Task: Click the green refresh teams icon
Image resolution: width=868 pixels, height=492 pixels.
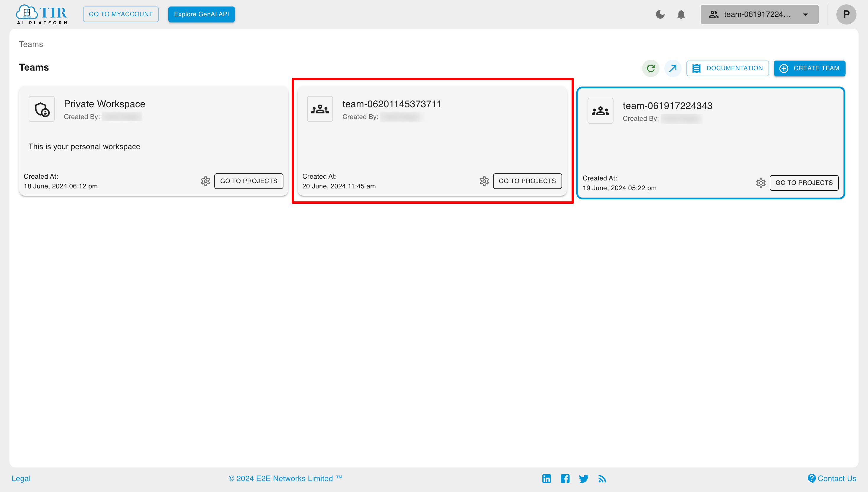Action: [x=650, y=68]
